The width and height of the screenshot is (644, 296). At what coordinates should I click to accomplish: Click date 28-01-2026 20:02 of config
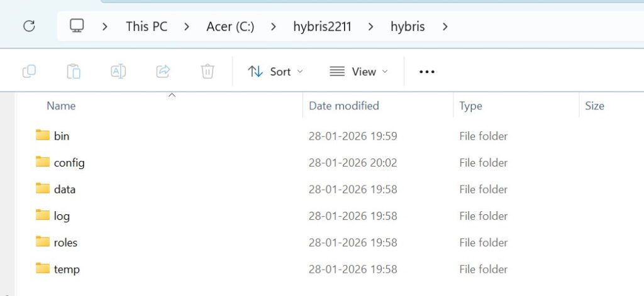pyautogui.click(x=353, y=163)
